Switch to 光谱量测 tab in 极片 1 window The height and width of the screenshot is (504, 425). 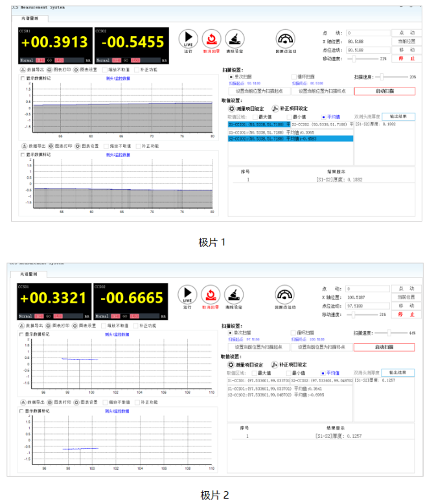click(30, 18)
